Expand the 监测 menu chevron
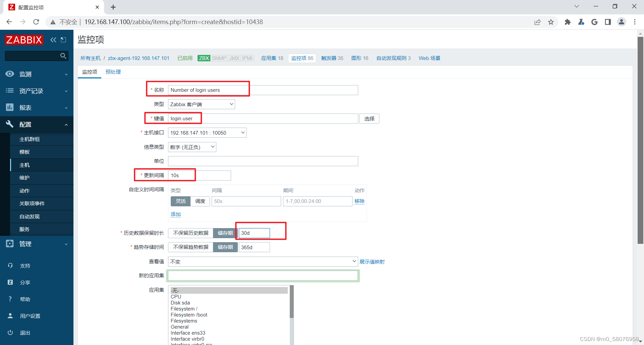This screenshot has width=644, height=345. click(66, 74)
